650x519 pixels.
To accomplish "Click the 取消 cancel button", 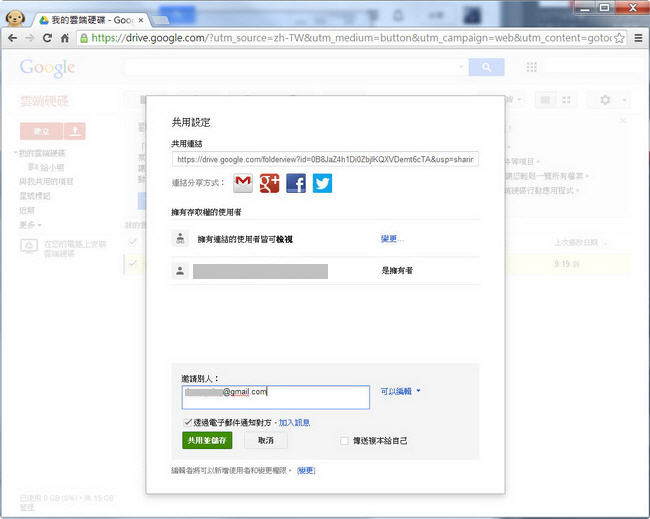I will [x=266, y=440].
